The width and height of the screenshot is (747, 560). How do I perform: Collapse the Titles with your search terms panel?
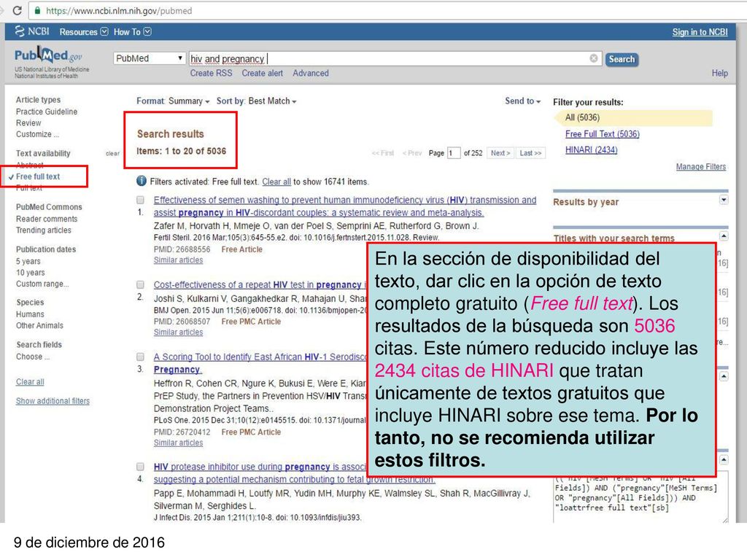[724, 236]
